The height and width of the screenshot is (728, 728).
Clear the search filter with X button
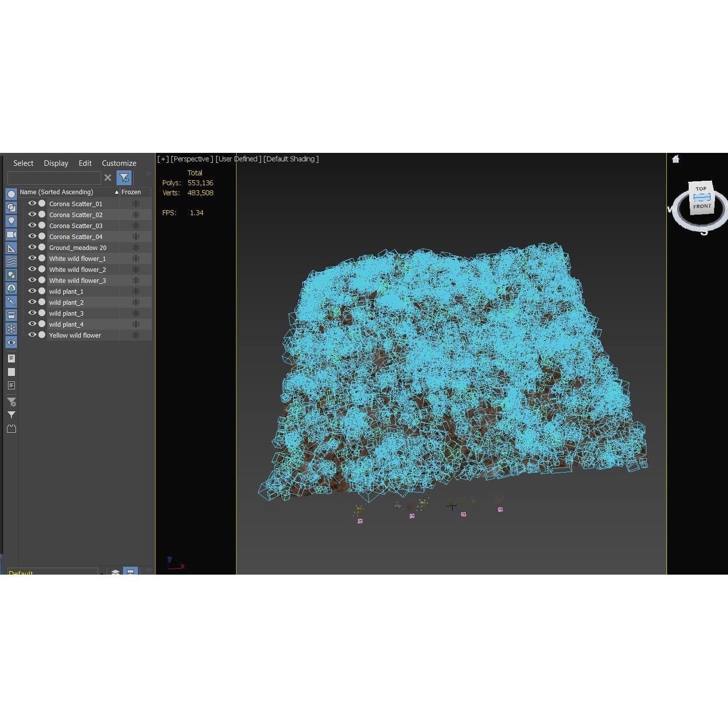click(x=108, y=178)
